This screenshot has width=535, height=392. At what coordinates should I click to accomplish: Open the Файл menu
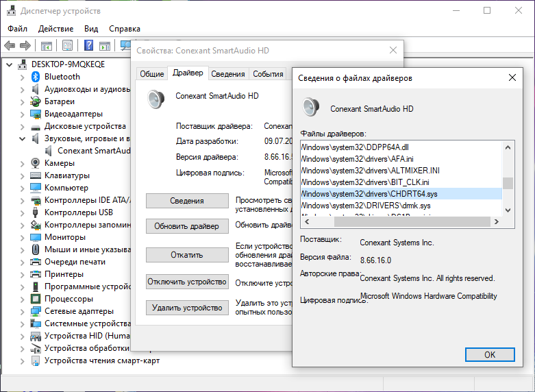click(x=17, y=29)
